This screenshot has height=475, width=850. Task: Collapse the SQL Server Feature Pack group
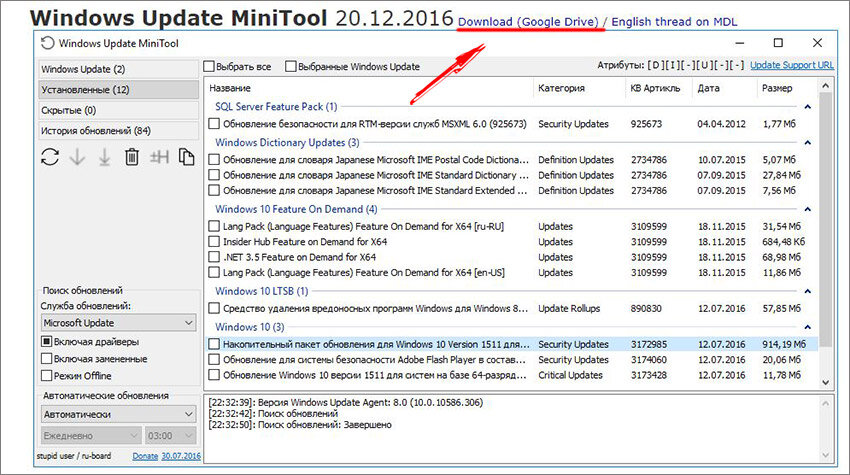click(807, 107)
